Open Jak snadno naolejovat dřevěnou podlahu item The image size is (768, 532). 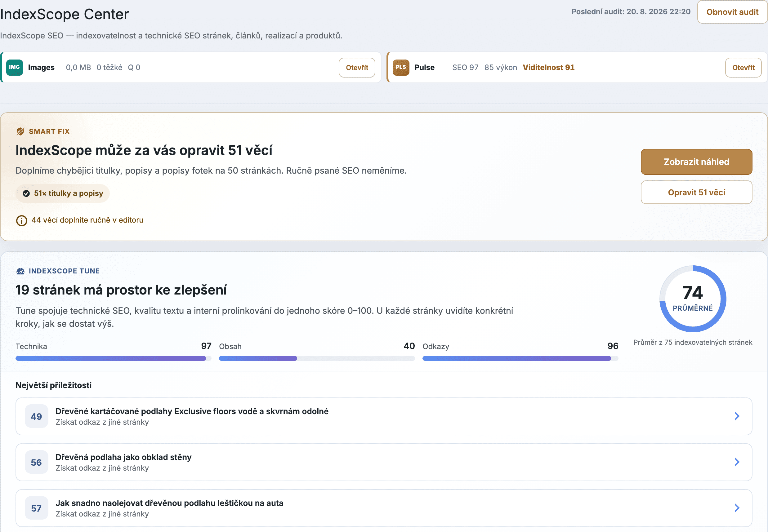click(384, 508)
